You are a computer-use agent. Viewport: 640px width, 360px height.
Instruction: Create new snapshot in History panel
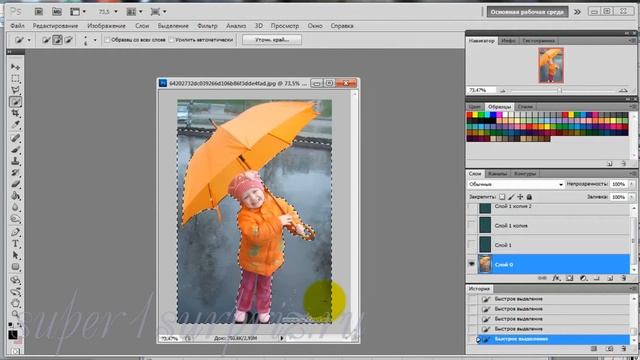pos(609,349)
